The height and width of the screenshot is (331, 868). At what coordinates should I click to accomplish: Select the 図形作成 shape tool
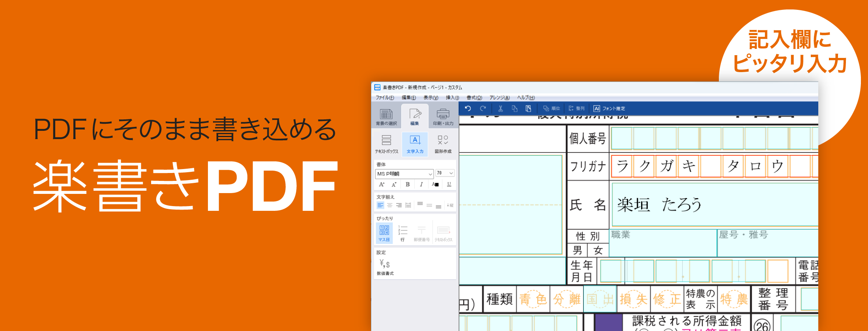pyautogui.click(x=443, y=144)
